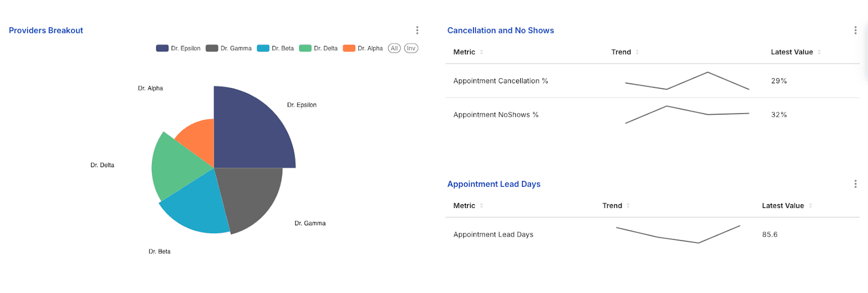
Task: Click Appointment Cancellation % trend sparkline
Action: click(x=687, y=81)
